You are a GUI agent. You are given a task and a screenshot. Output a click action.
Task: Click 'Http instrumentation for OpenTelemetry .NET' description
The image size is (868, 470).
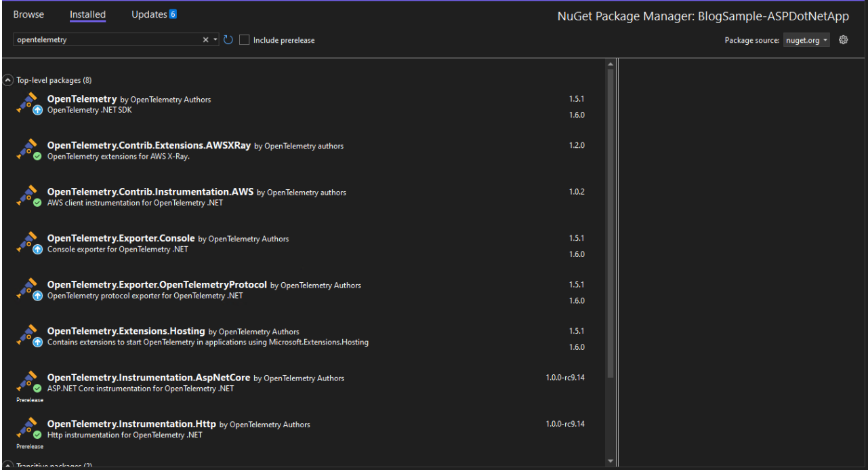click(x=125, y=435)
